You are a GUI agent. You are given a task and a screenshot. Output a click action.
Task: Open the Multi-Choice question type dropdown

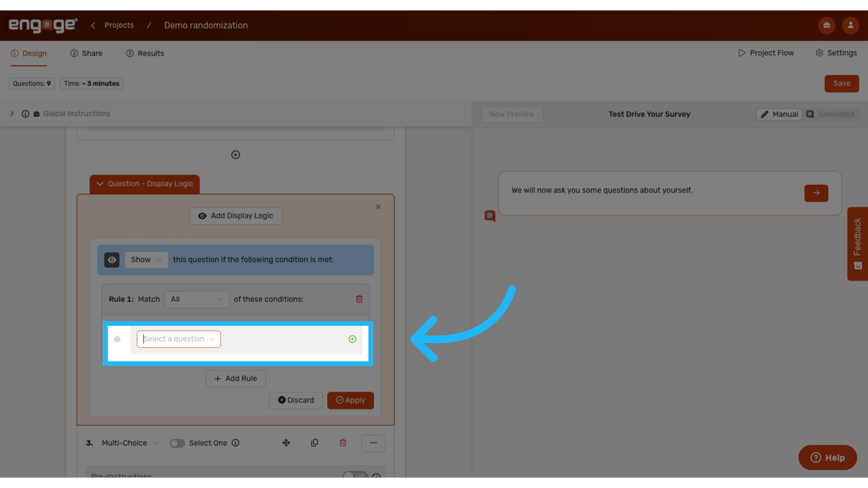pos(130,443)
